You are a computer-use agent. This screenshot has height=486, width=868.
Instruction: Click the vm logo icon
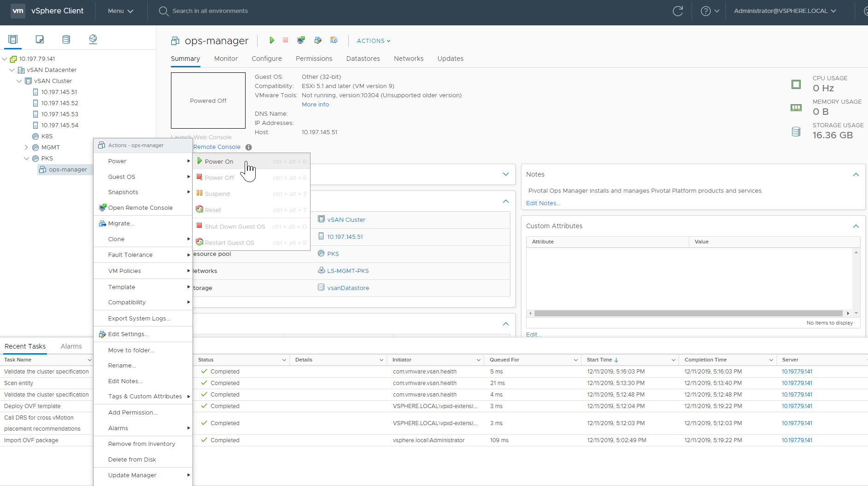click(18, 11)
